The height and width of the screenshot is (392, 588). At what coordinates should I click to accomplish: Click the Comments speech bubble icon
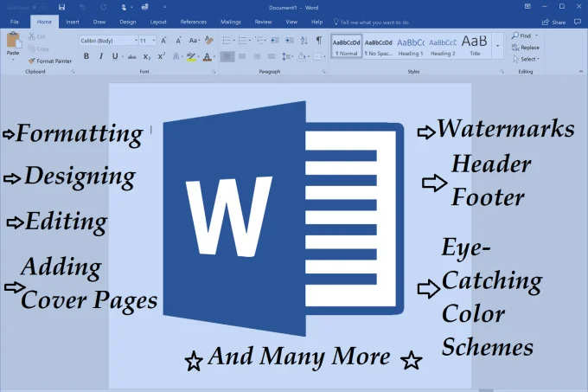pyautogui.click(x=578, y=22)
